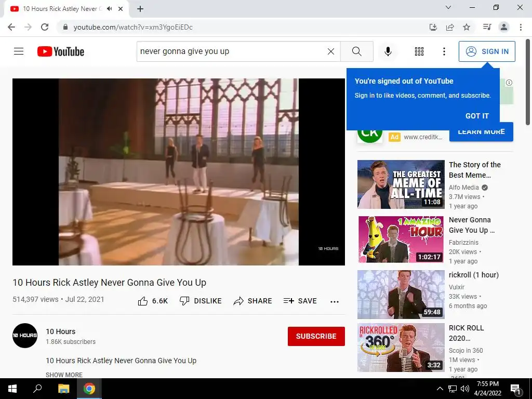Open more actions ellipsis under video
Image resolution: width=532 pixels, height=399 pixels.
coord(335,301)
